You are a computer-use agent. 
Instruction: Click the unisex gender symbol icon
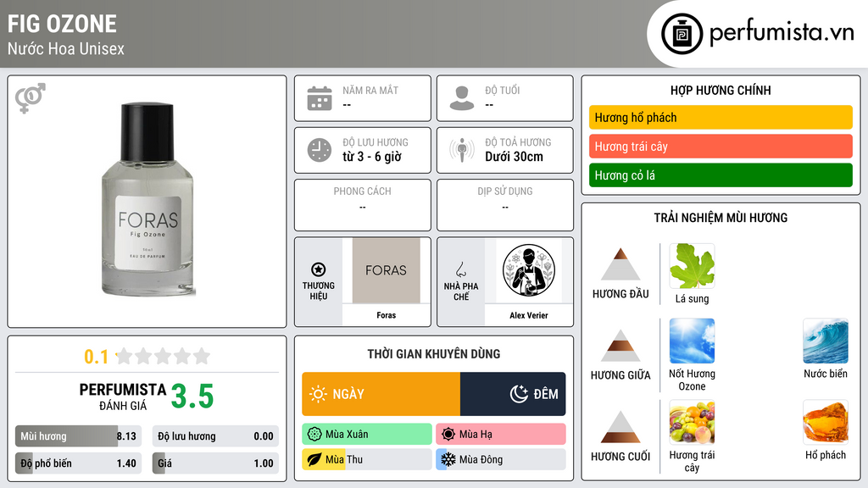(x=30, y=97)
